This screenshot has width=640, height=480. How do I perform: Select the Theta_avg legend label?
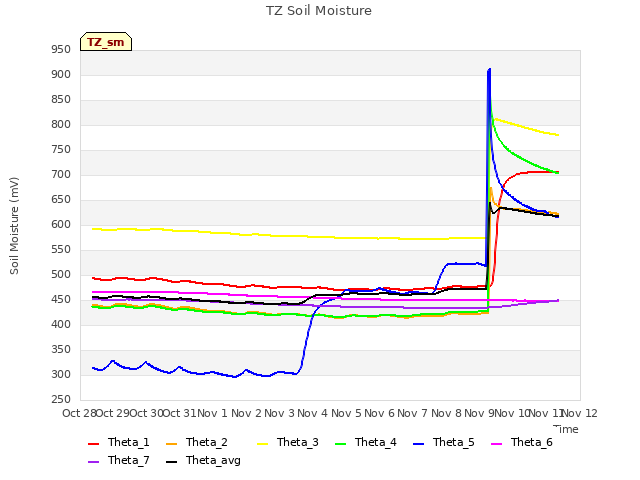213,460
